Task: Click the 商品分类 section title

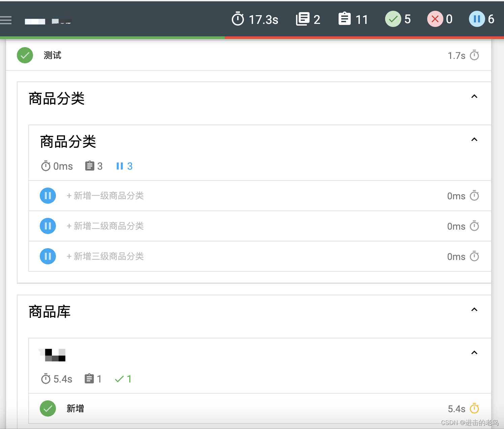Action: [57, 98]
